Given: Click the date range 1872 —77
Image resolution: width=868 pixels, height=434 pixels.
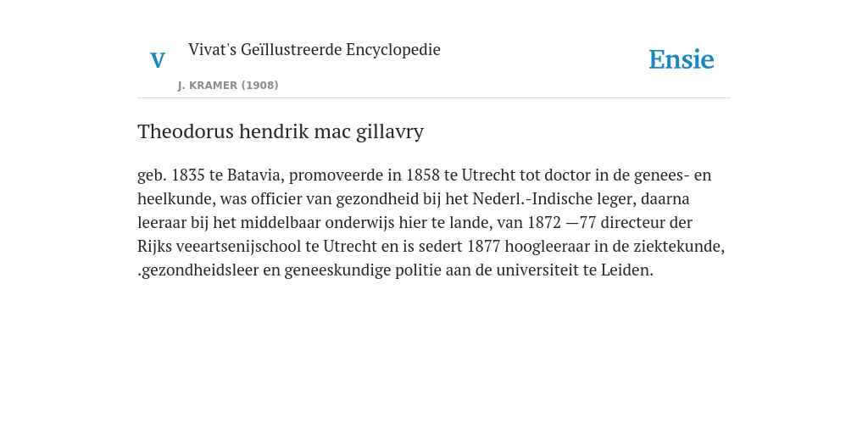Looking at the screenshot, I should (561, 223).
